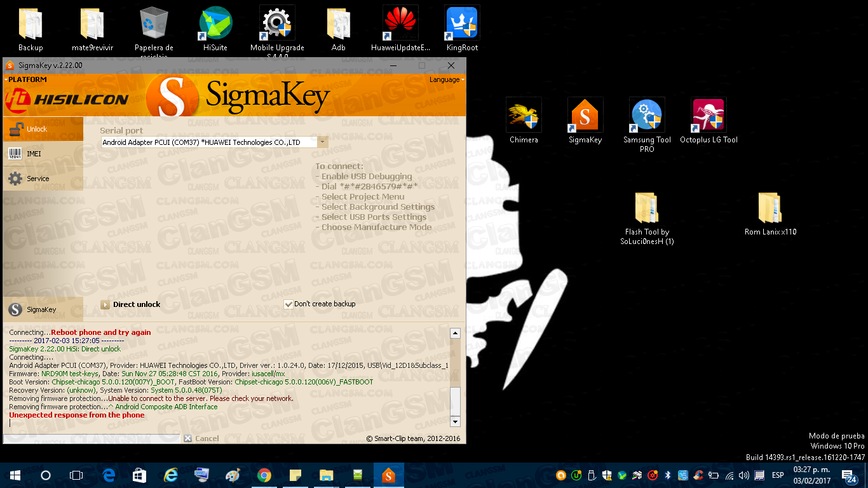
Task: Open the Unlock tab in SigmaKey
Action: coord(43,129)
